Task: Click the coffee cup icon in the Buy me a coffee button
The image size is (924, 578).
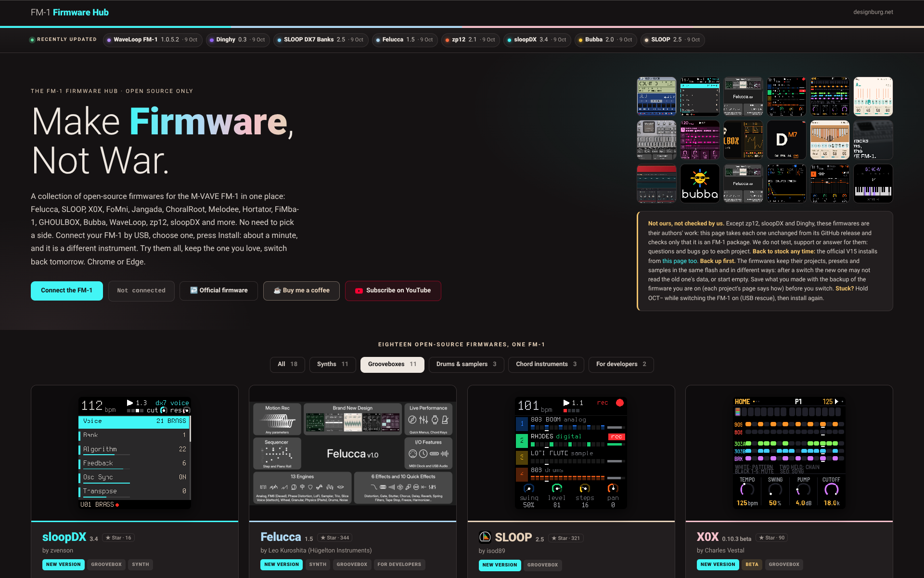Action: pyautogui.click(x=277, y=290)
